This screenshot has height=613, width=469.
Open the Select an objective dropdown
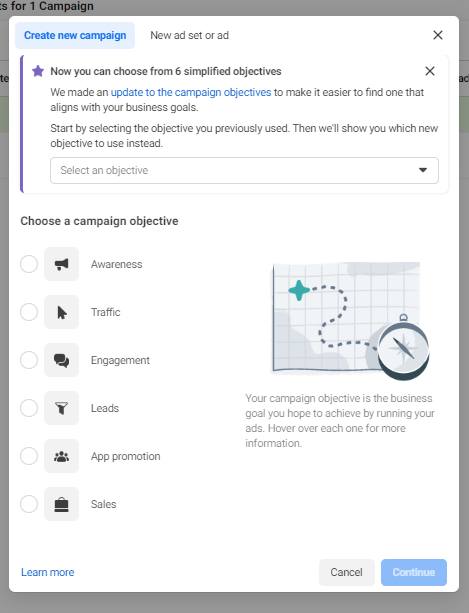point(244,170)
